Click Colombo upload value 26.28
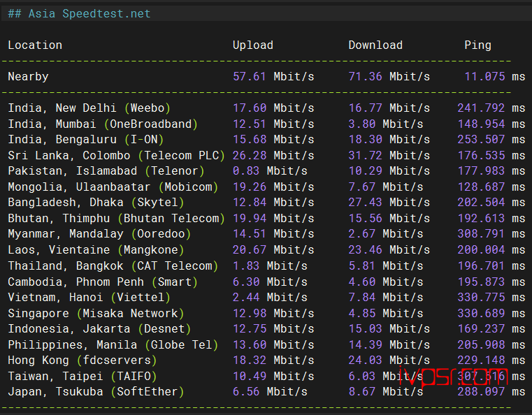532x415 pixels. [249, 156]
